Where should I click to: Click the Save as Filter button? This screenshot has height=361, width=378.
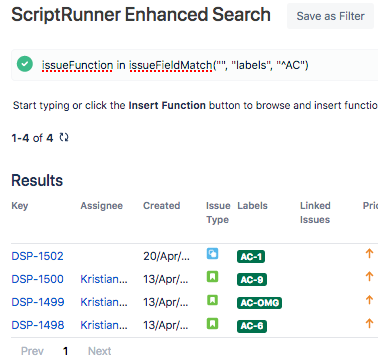click(330, 16)
